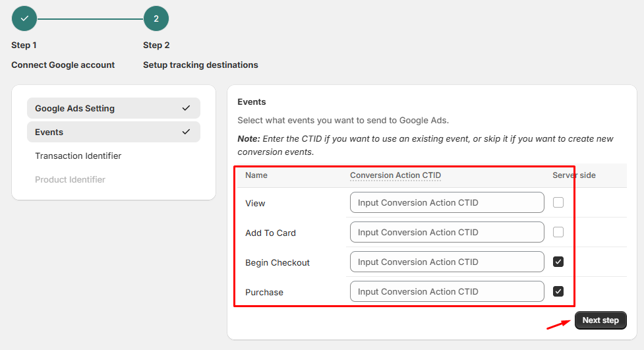Click checkmark icon beside Google Ads Setting
This screenshot has width=644, height=350.
point(186,108)
